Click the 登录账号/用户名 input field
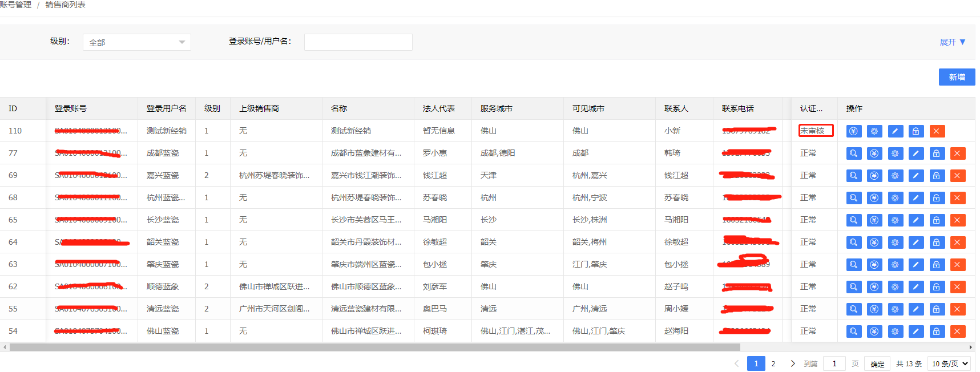Screen dimensions: 980x372 tap(358, 42)
